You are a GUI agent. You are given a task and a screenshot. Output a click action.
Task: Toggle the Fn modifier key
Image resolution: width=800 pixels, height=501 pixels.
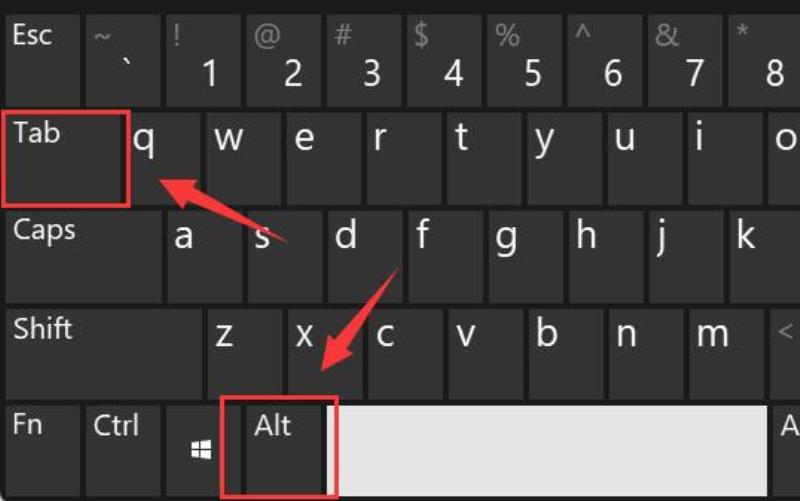pos(42,450)
